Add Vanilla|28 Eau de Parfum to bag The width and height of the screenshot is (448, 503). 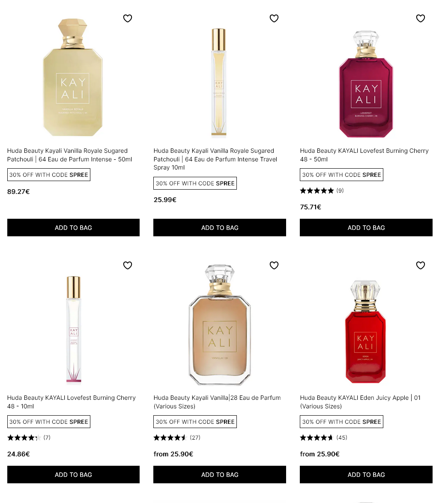click(x=220, y=475)
